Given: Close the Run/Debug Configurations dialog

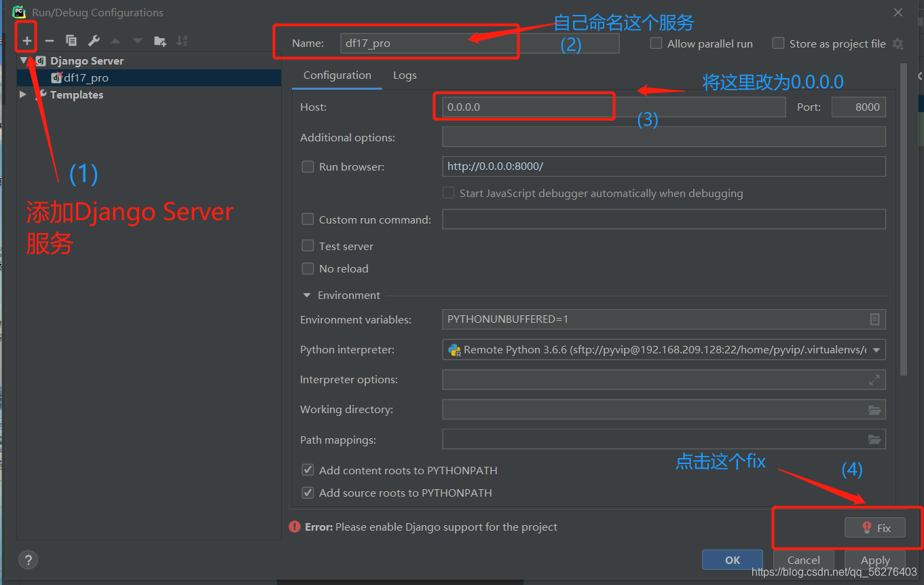Looking at the screenshot, I should (898, 12).
